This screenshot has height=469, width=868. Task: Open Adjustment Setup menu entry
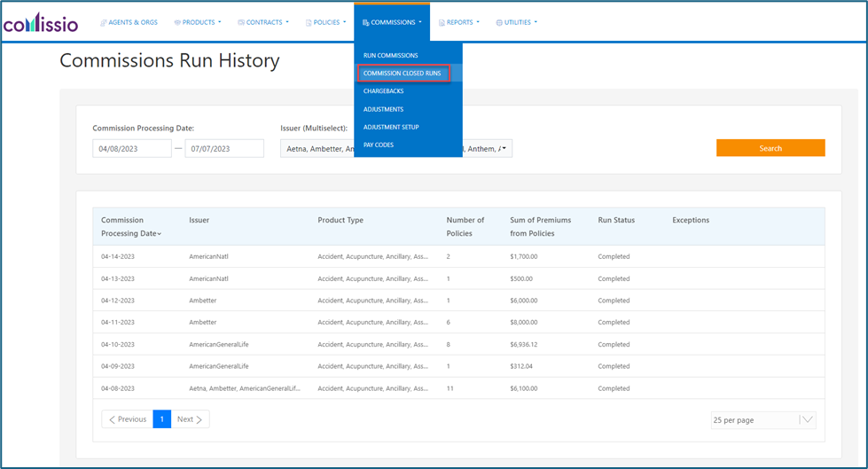(x=391, y=127)
